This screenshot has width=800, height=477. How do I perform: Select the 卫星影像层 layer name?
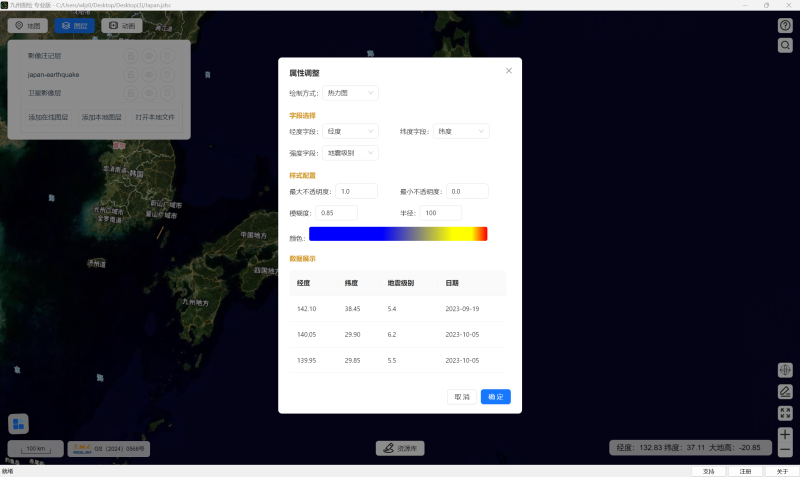point(44,93)
